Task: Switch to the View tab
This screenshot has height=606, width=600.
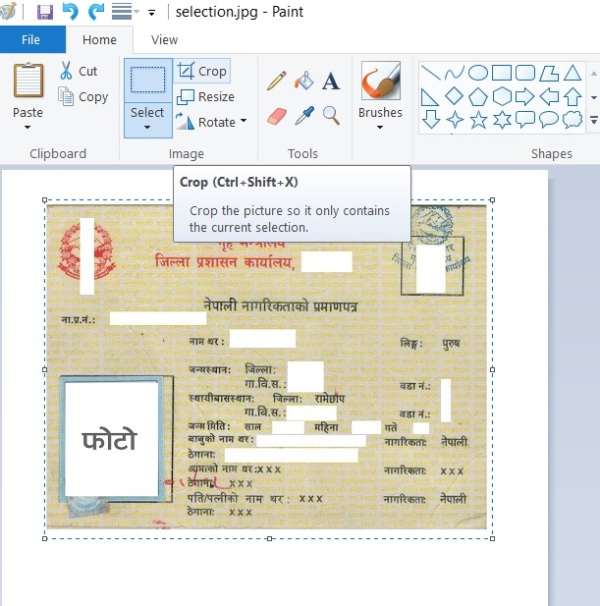Action: pos(164,40)
